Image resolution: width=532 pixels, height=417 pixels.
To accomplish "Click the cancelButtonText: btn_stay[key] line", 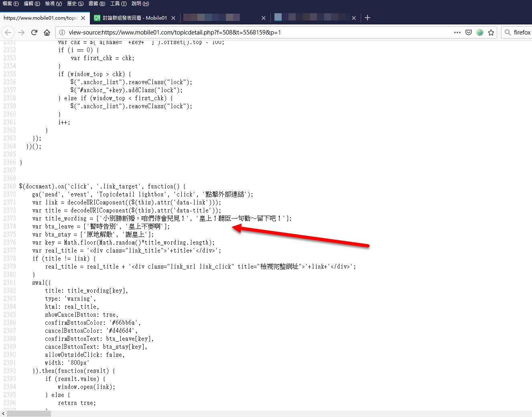I will [x=96, y=347].
